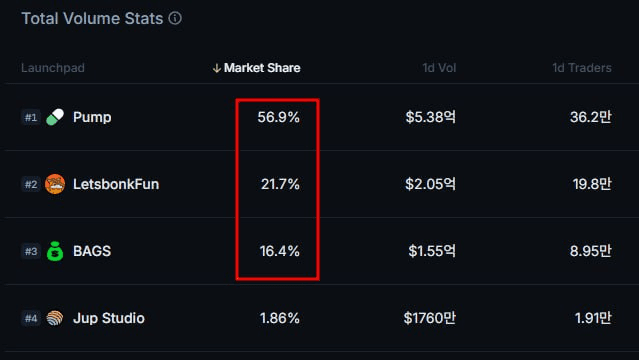Click the sort arrow next to Market Share
The image size is (639, 360).
point(217,68)
